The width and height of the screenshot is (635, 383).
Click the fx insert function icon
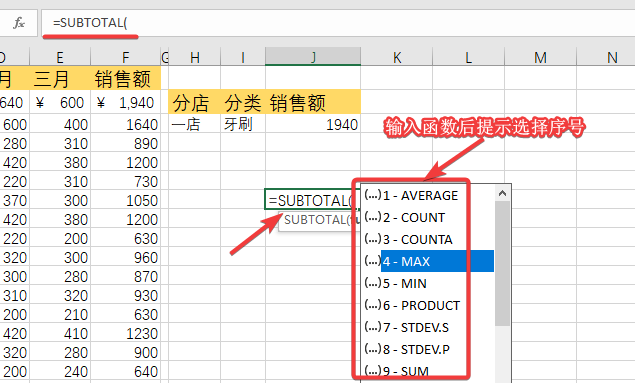[x=19, y=23]
